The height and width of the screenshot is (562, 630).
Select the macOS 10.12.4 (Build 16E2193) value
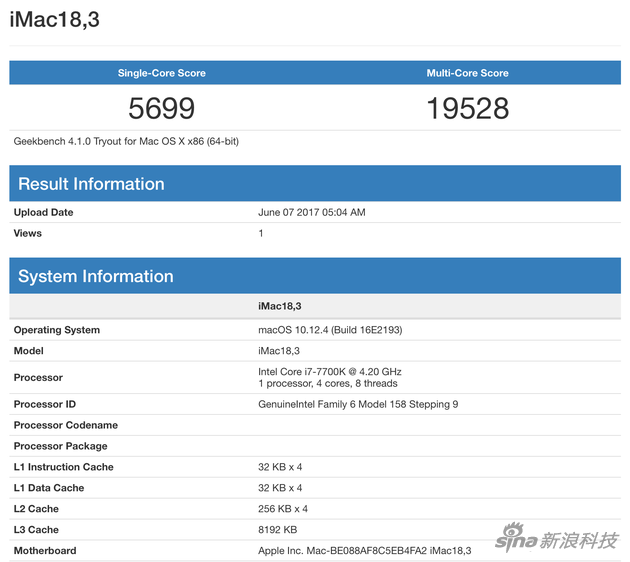coord(330,330)
